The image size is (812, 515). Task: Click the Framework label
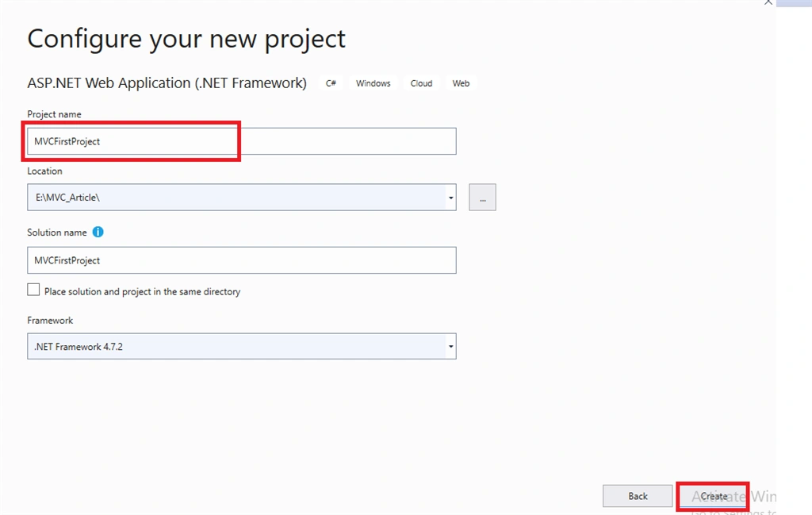pyautogui.click(x=50, y=321)
